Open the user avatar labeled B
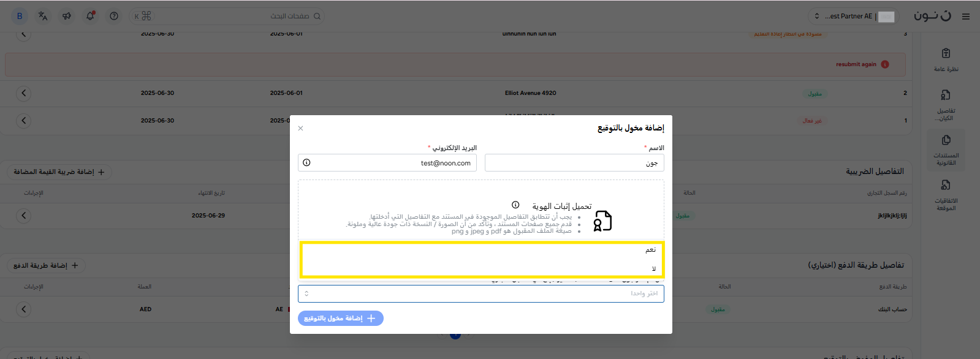 click(x=20, y=17)
